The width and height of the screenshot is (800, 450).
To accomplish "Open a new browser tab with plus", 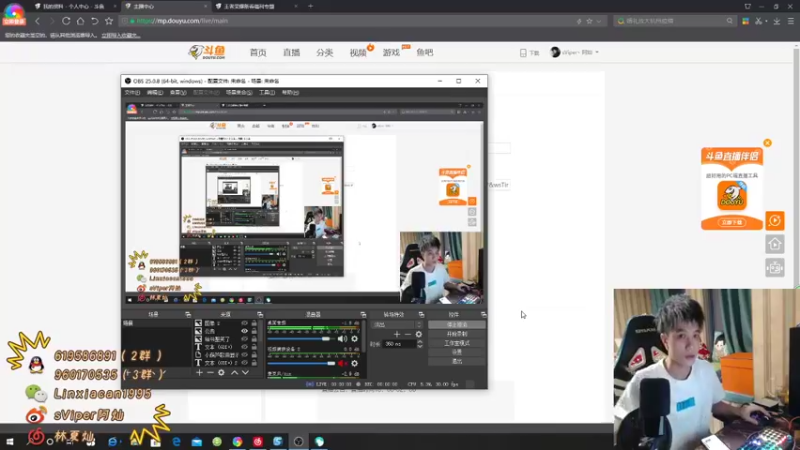I will [x=310, y=6].
